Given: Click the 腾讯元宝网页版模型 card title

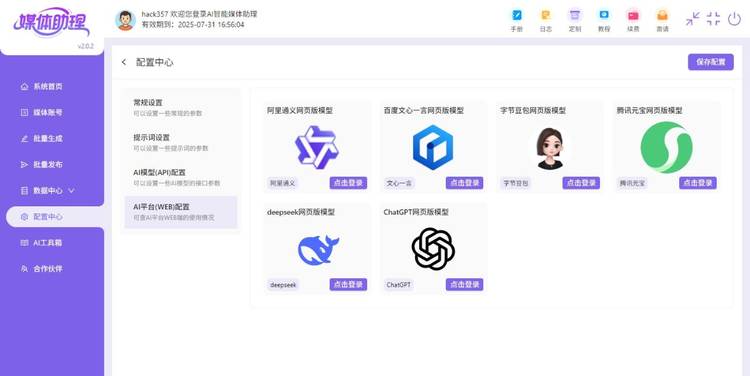Looking at the screenshot, I should tap(650, 111).
